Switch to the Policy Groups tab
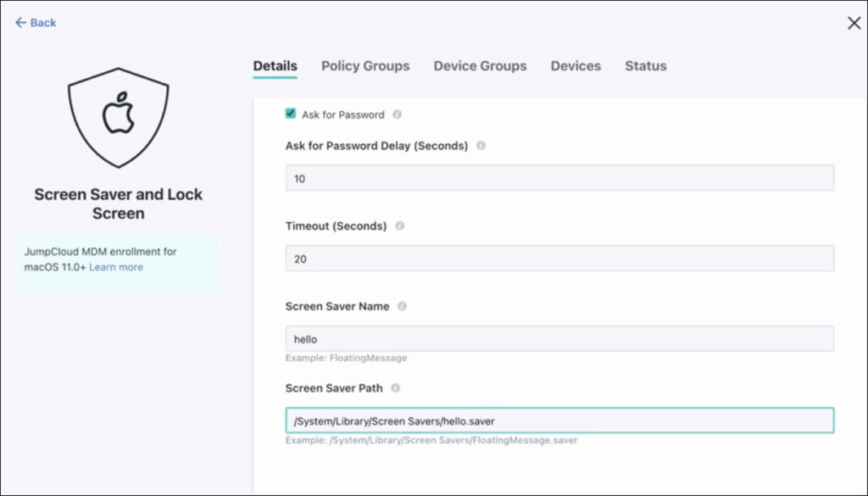Viewport: 868px width, 496px height. 365,66
